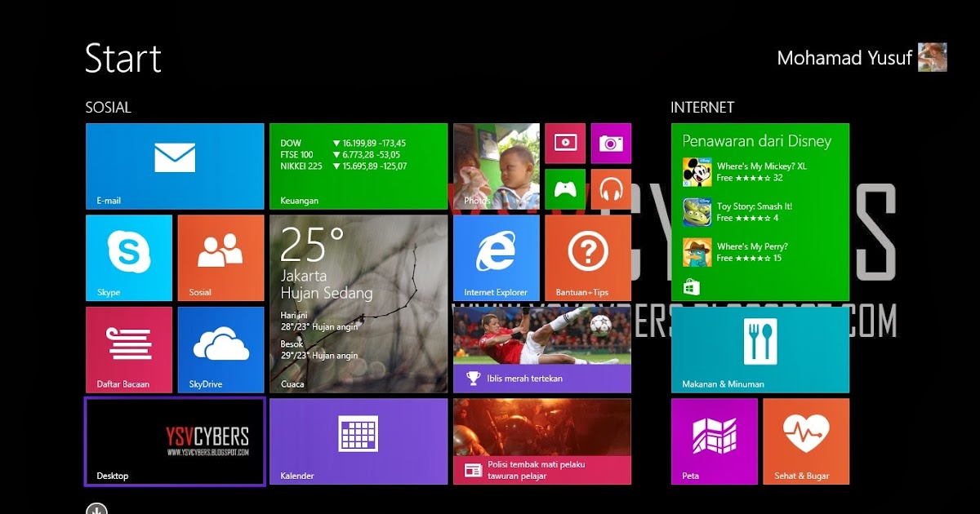Open the small Music headphones tile
This screenshot has height=514, width=980.
[611, 189]
